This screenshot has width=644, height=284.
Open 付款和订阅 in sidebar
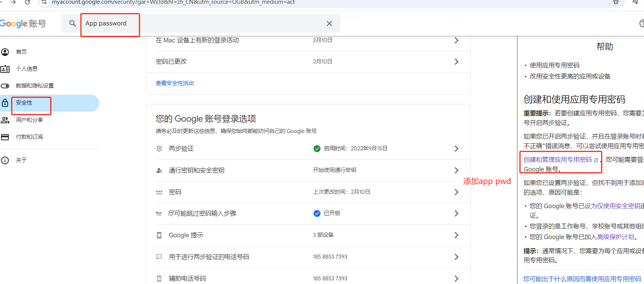click(x=29, y=137)
